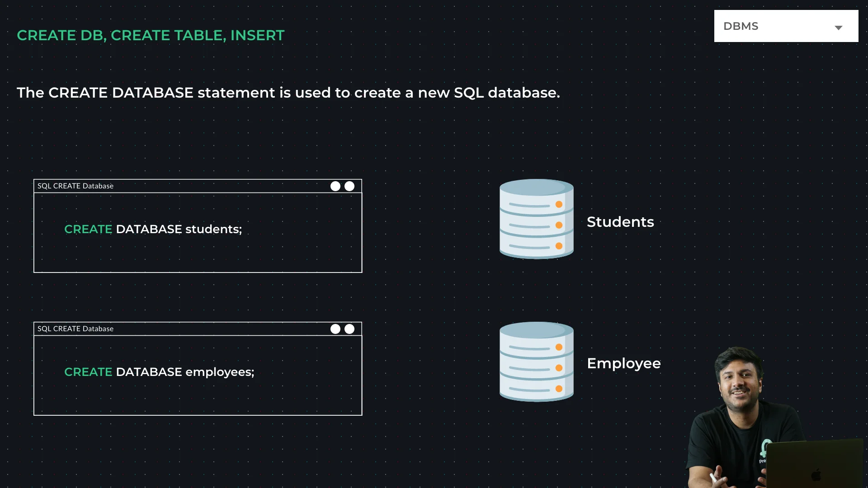
Task: Click the DBMS dropdown arrow
Action: click(x=839, y=28)
